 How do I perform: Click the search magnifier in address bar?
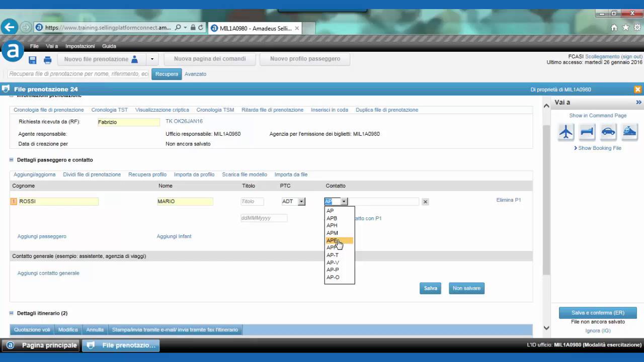click(x=178, y=28)
